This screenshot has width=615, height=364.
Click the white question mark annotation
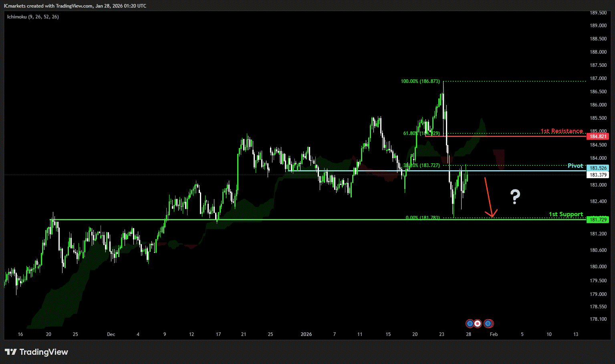[515, 197]
